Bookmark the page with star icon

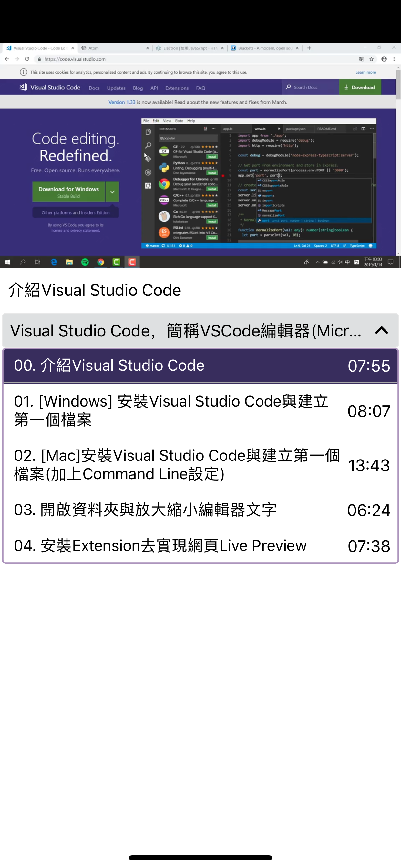pyautogui.click(x=372, y=59)
